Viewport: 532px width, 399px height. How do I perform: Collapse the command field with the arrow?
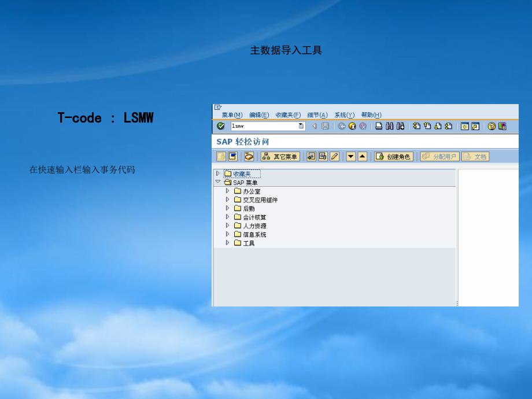coord(314,126)
